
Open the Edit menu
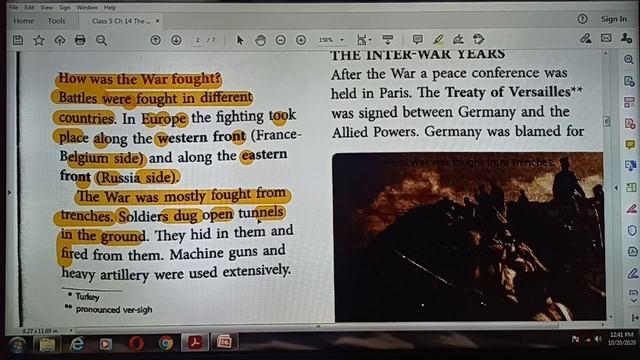29,7
